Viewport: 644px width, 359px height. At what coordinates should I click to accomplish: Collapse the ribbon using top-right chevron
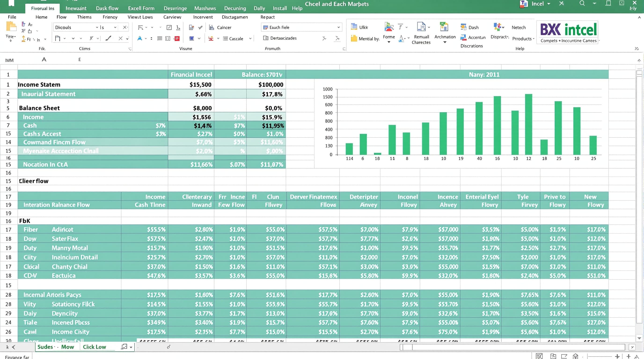coord(639,17)
